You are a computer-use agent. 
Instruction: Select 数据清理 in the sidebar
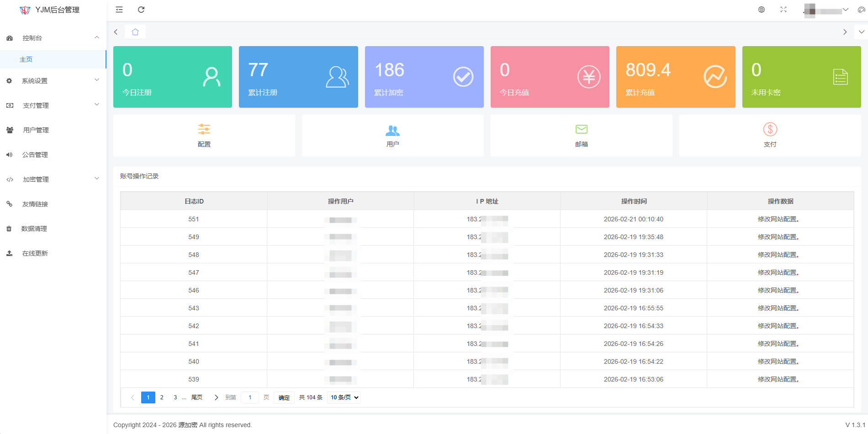tap(34, 229)
